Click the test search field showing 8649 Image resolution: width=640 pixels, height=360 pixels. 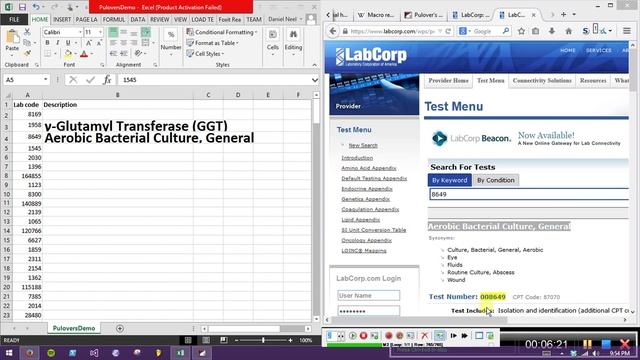[x=529, y=194]
